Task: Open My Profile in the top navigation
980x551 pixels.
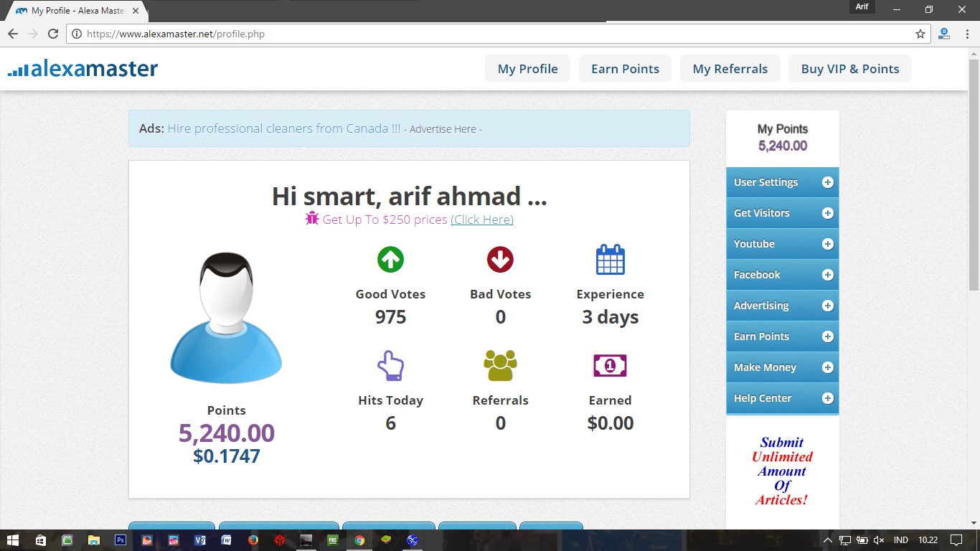Action: [527, 69]
